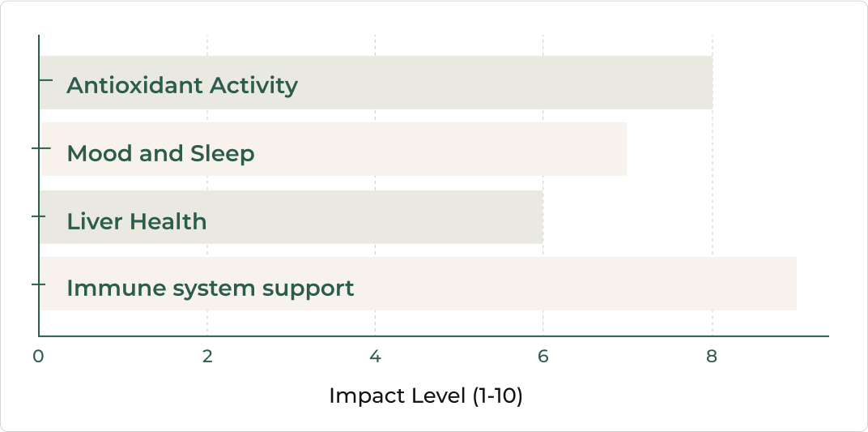Screen dimensions: 868x432
Task: Click the right end of the Antioxidant Activity bar
Action: pos(709,83)
